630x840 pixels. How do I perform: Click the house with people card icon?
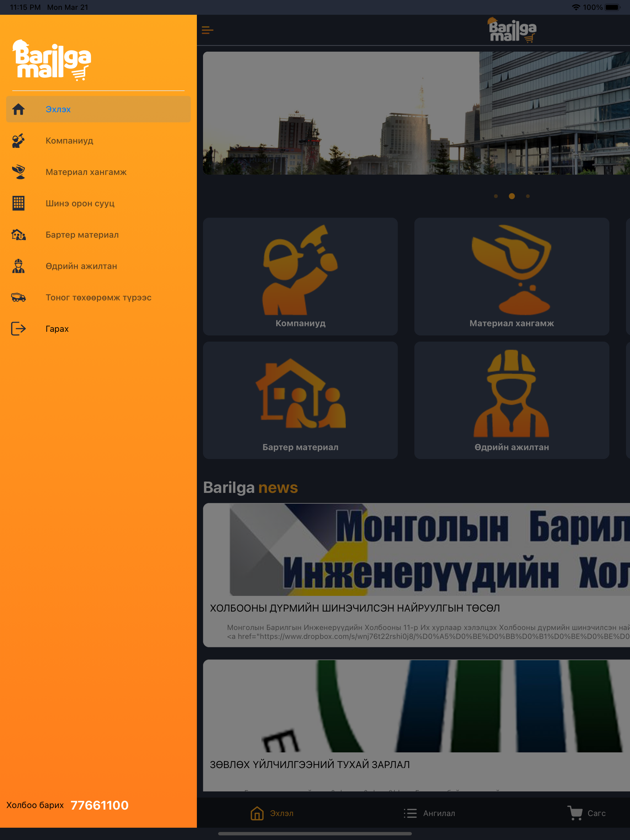300,394
